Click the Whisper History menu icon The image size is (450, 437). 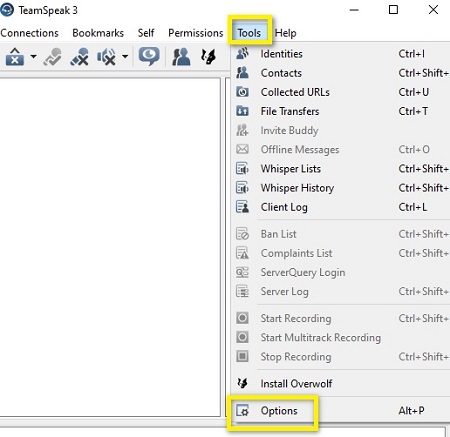pos(242,187)
